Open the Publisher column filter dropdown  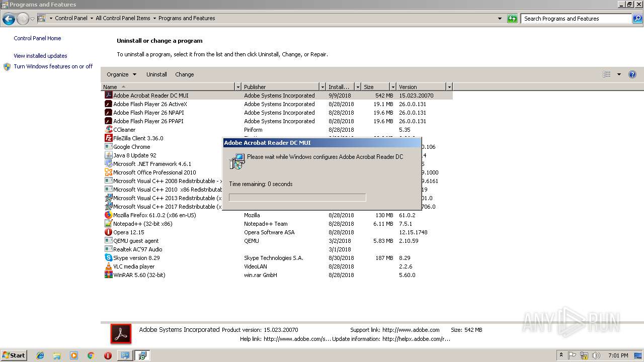pos(323,87)
